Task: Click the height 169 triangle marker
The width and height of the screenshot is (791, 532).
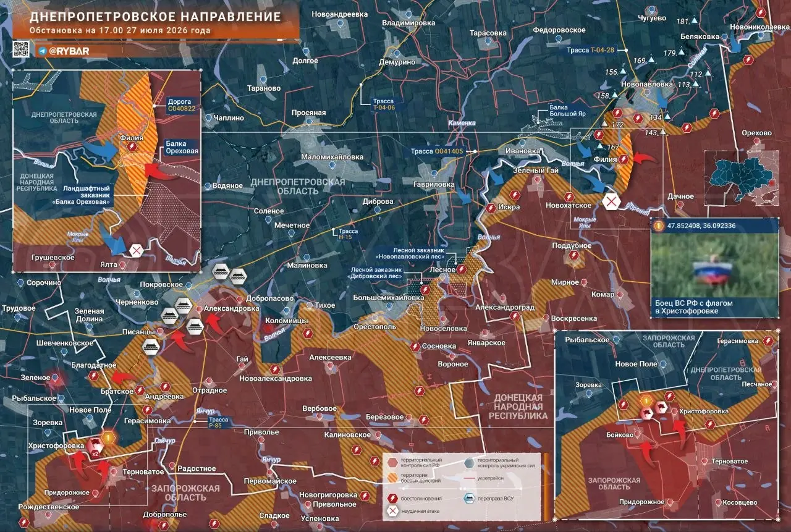Action: 651,61
